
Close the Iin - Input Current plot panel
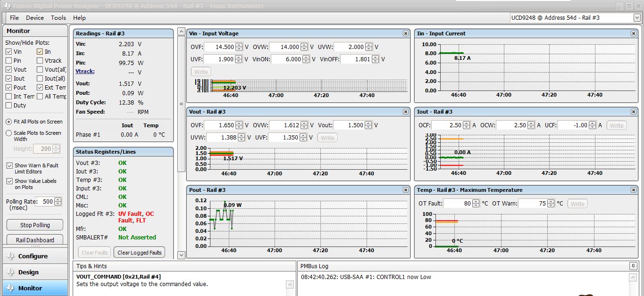click(x=634, y=33)
